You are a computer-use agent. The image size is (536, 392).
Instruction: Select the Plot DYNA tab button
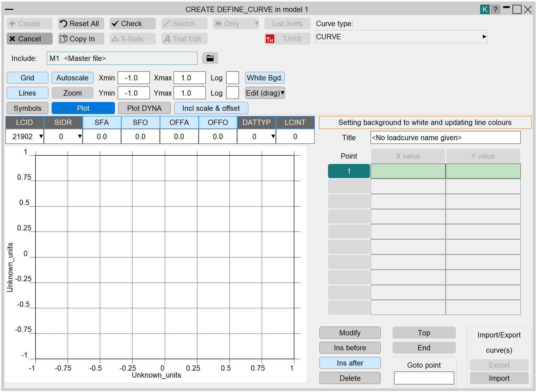[x=144, y=108]
